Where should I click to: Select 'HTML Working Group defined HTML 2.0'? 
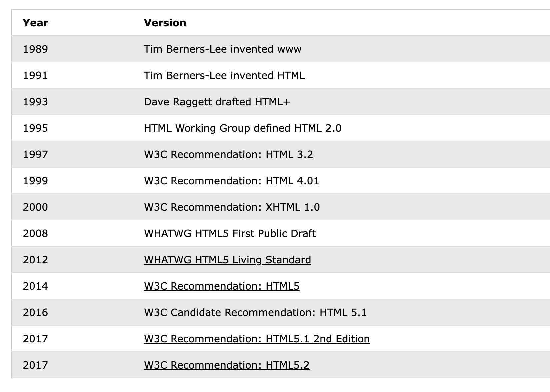(x=243, y=128)
